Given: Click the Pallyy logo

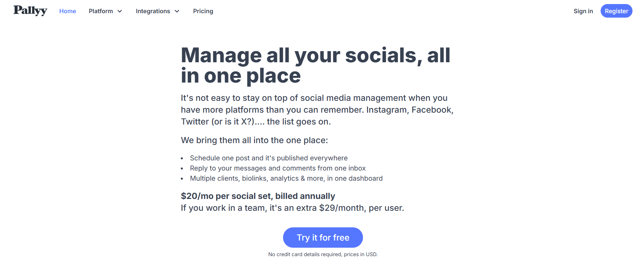Looking at the screenshot, I should tap(30, 11).
